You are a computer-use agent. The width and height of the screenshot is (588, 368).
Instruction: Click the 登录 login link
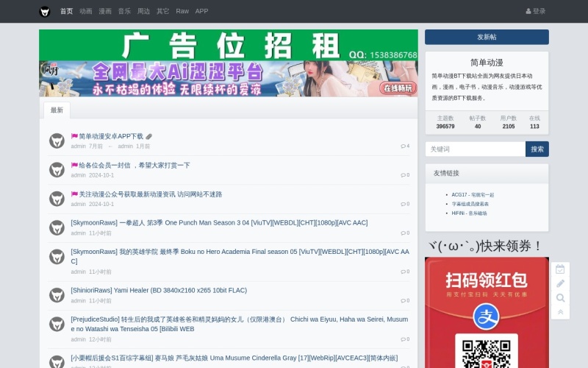[536, 11]
